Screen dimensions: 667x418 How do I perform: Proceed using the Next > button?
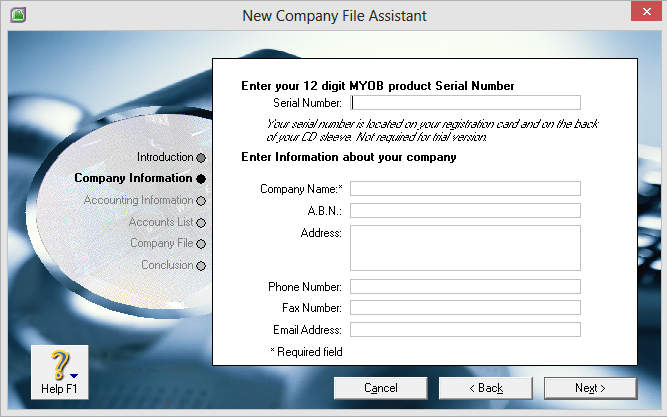coord(590,388)
